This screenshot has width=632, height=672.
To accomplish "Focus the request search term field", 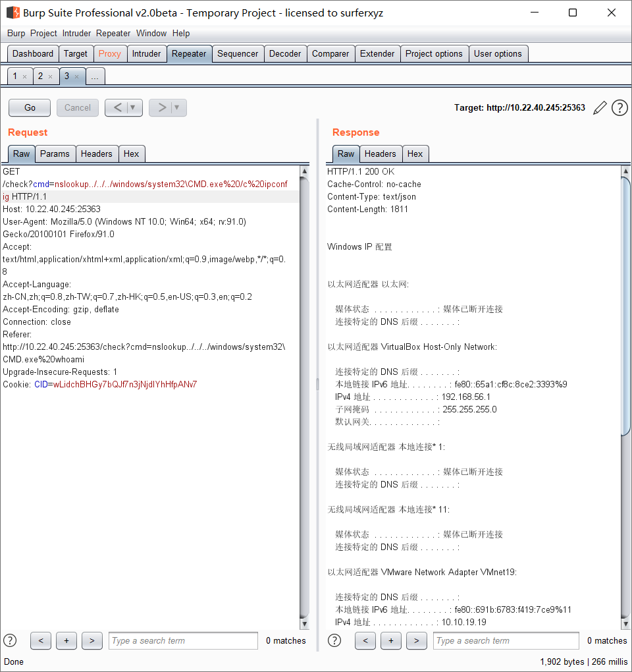I will coord(183,641).
